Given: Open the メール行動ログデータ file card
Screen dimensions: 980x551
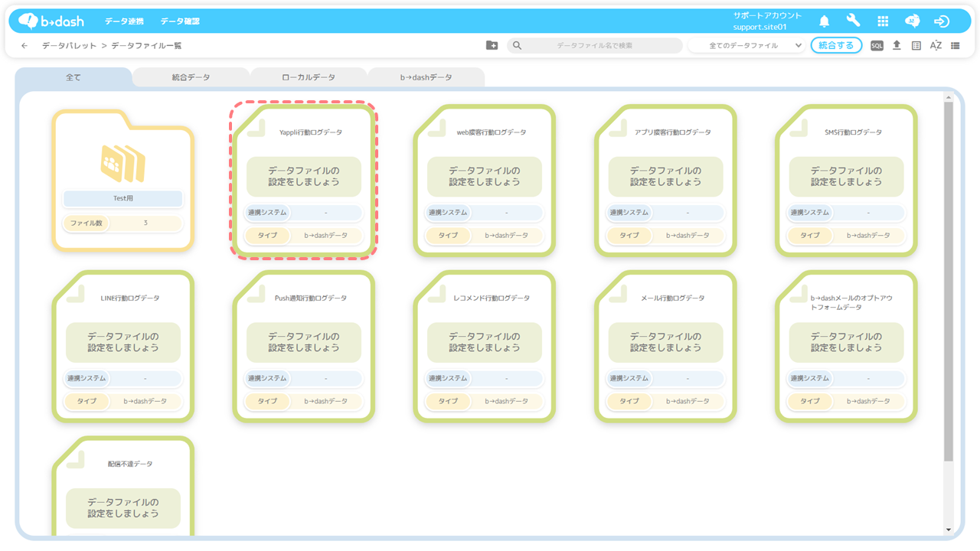Looking at the screenshot, I should coord(665,346).
